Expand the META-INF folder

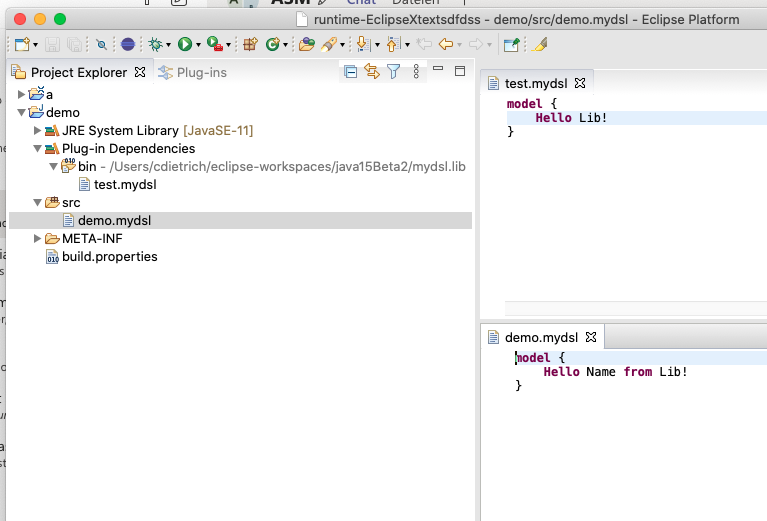(x=37, y=238)
